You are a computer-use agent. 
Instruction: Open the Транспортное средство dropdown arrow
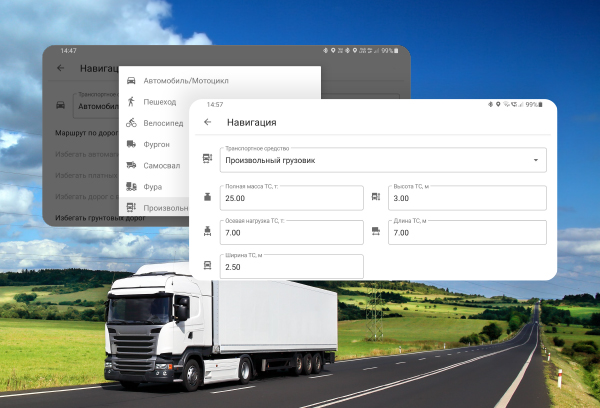[536, 160]
